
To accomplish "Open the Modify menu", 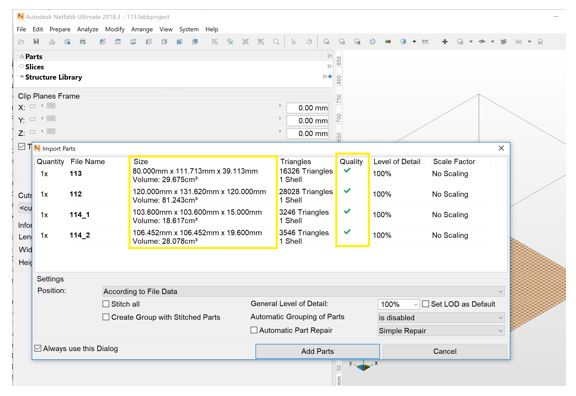I will pos(115,29).
